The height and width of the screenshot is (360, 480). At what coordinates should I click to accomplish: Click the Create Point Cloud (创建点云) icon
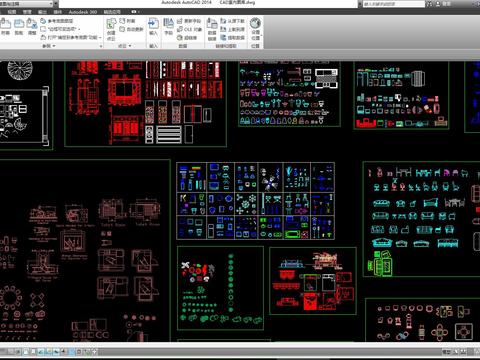[x=111, y=29]
